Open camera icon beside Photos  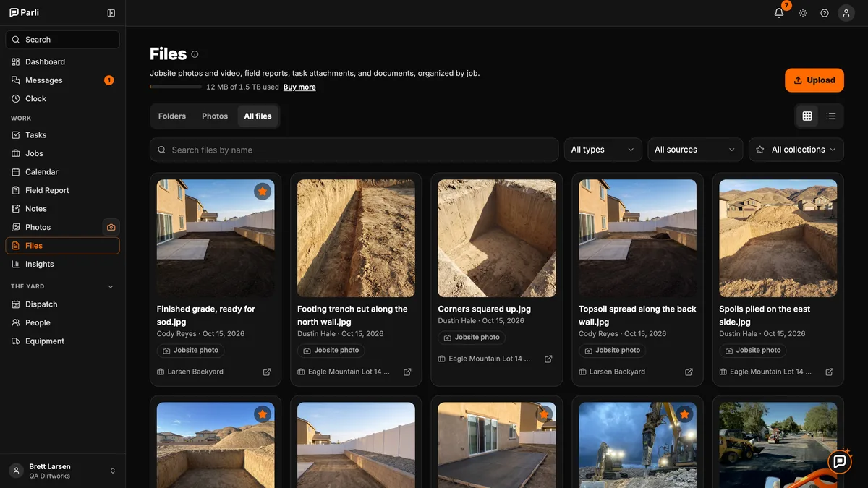[x=111, y=227]
